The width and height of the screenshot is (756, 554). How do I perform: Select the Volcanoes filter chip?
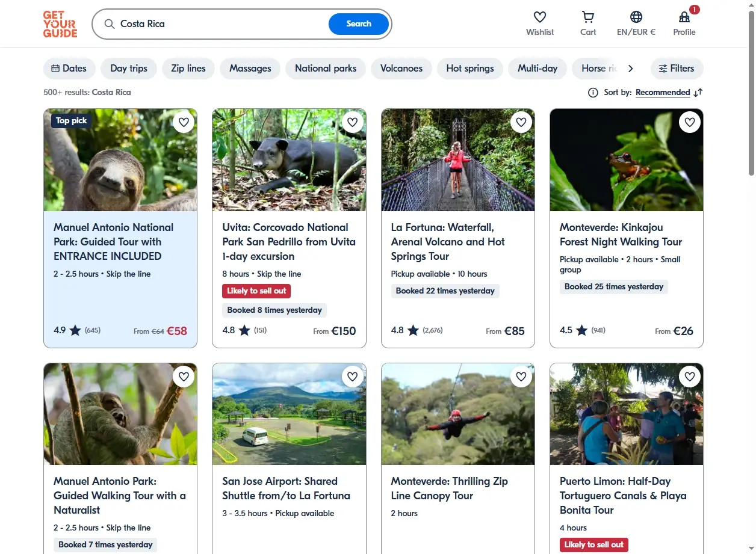tap(401, 69)
